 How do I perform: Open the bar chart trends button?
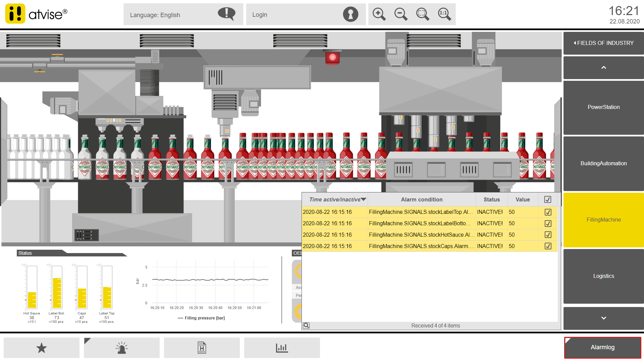pyautogui.click(x=282, y=348)
